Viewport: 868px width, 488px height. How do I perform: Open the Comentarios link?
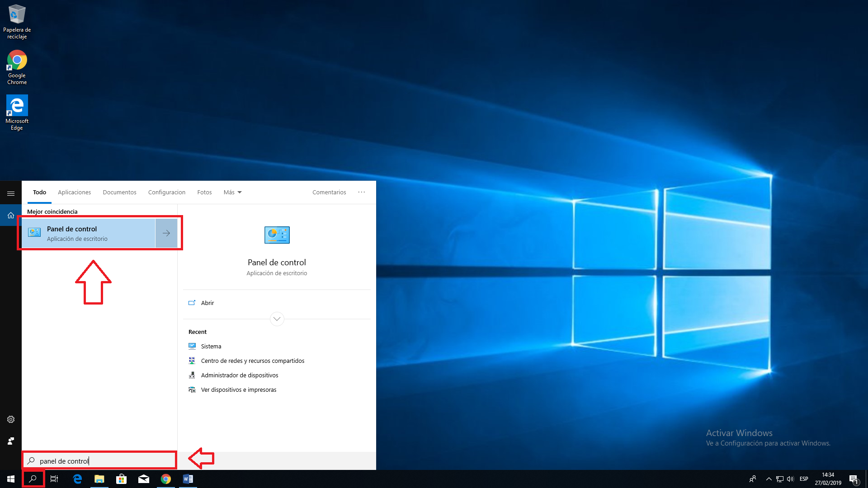click(329, 192)
